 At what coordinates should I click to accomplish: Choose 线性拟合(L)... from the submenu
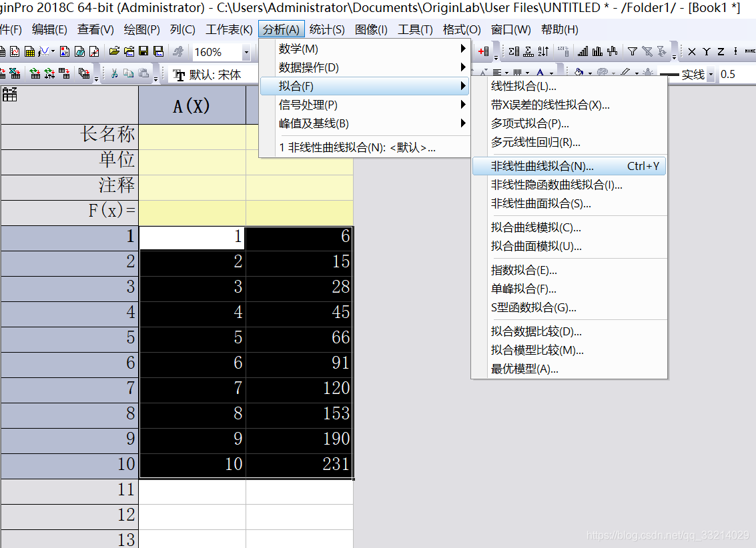click(x=569, y=86)
